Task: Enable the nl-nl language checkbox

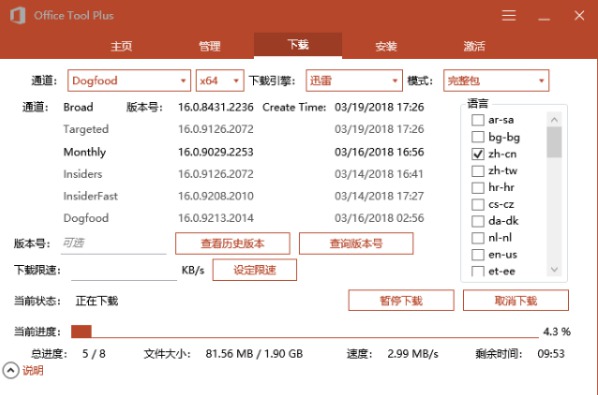Action: [x=478, y=238]
